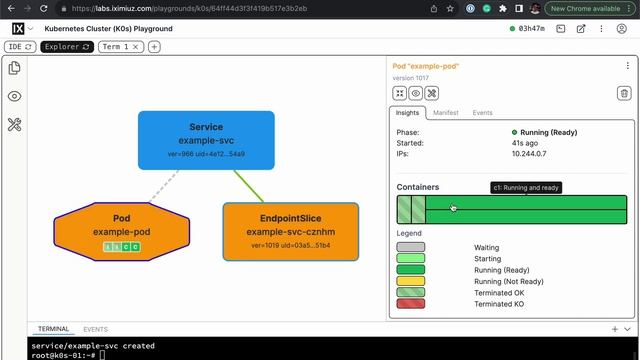This screenshot has width=640, height=360.
Task: Click the Waiting legend swatch
Action: coord(411,247)
